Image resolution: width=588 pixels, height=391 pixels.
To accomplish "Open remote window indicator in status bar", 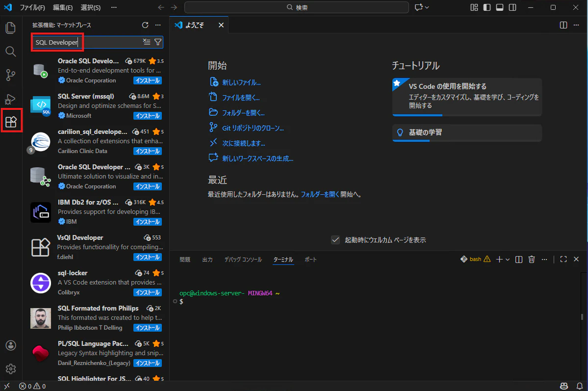I will 7,386.
